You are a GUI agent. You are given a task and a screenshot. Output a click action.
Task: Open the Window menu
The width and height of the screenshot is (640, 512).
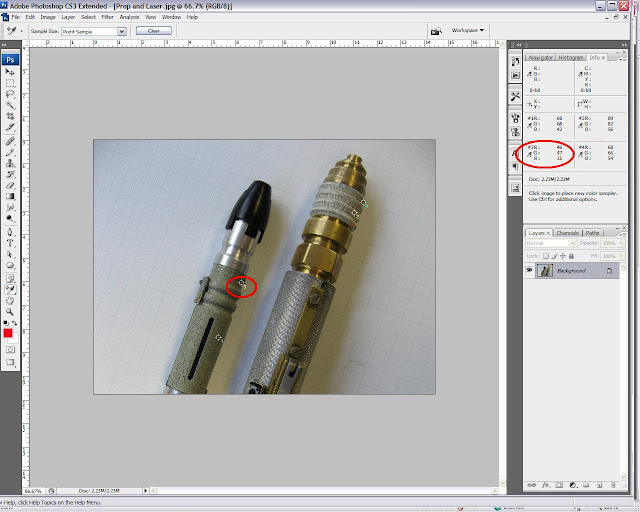(x=171, y=17)
